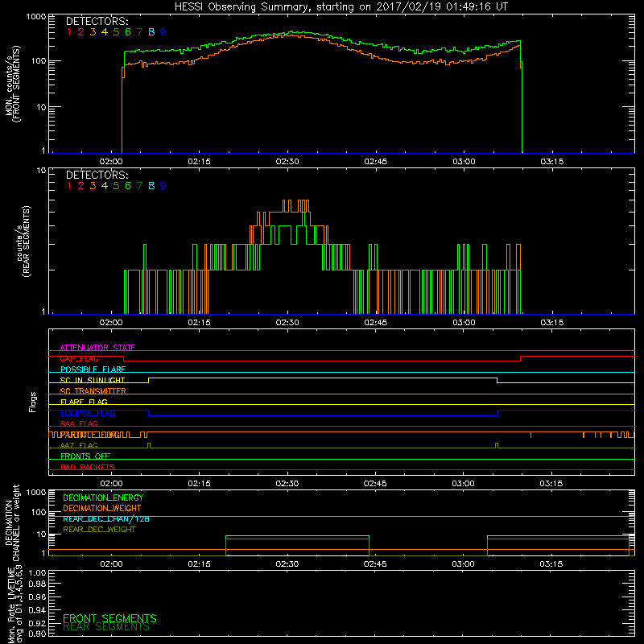Click the SC_TRANSMITTER flag label
This screenshot has width=644, height=644.
tap(93, 390)
